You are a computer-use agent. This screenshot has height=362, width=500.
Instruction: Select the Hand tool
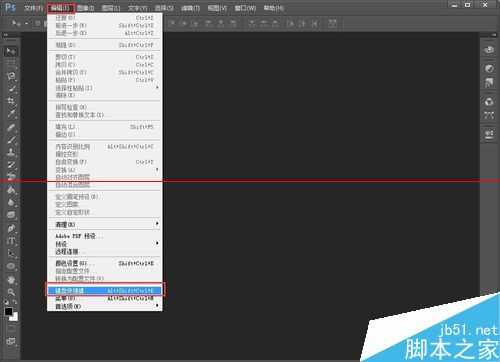(11, 280)
